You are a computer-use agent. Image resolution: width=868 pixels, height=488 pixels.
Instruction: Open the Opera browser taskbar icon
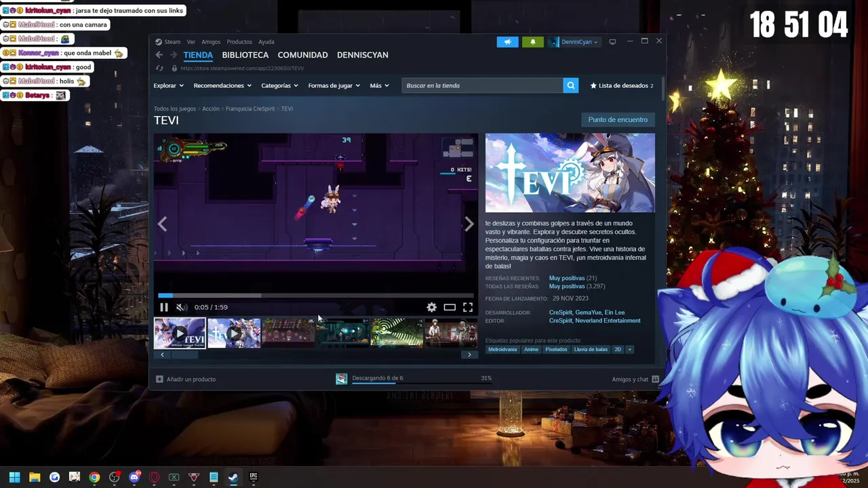154,477
